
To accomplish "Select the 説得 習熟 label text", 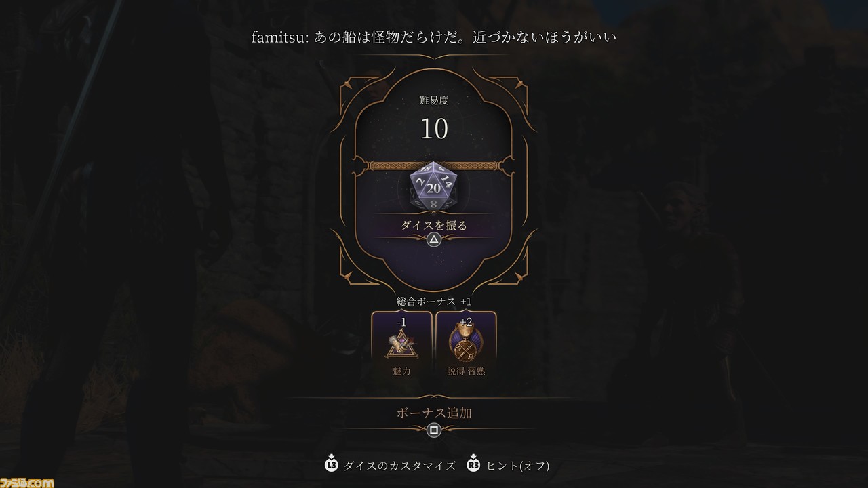I will click(466, 371).
